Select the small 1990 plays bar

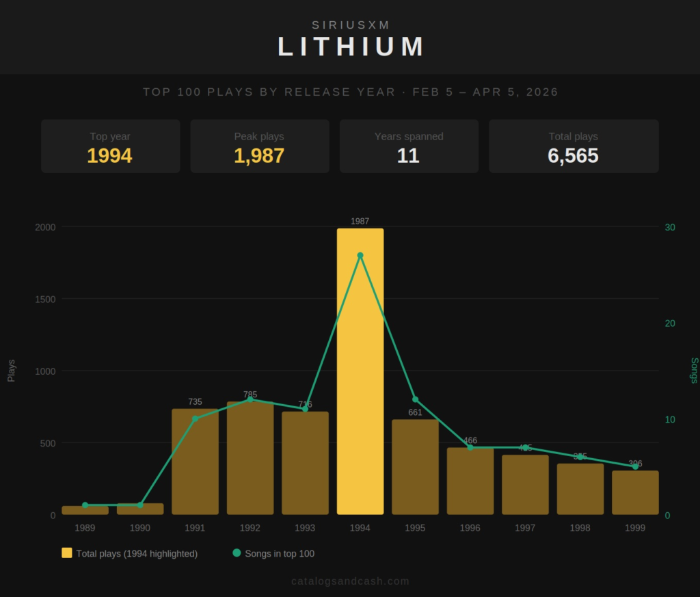tap(140, 509)
